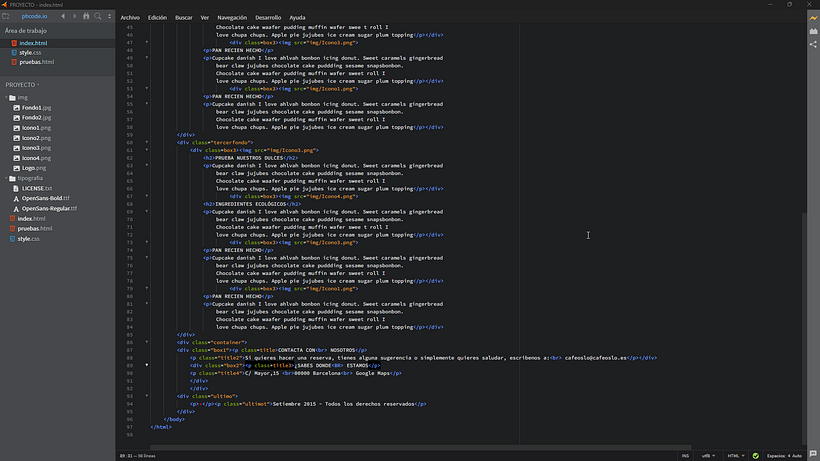Open the feedback chat icon bottom right
The width and height of the screenshot is (820, 461).
click(x=813, y=454)
